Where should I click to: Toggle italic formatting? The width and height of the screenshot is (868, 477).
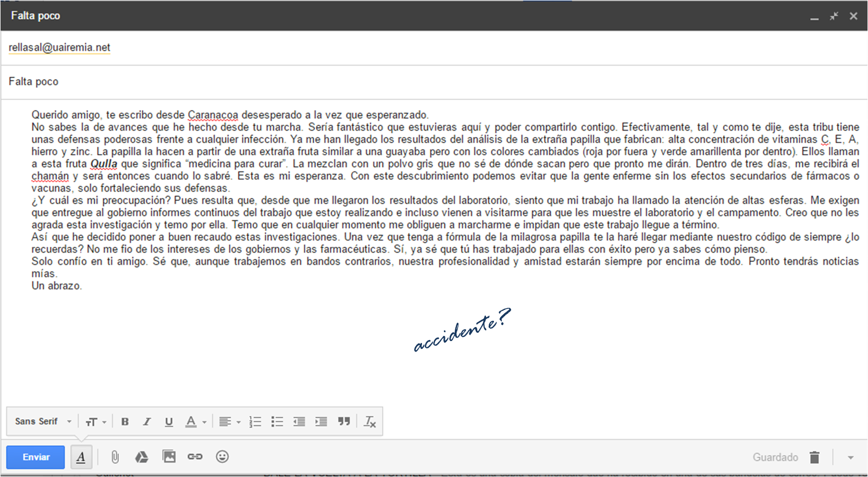(x=147, y=422)
